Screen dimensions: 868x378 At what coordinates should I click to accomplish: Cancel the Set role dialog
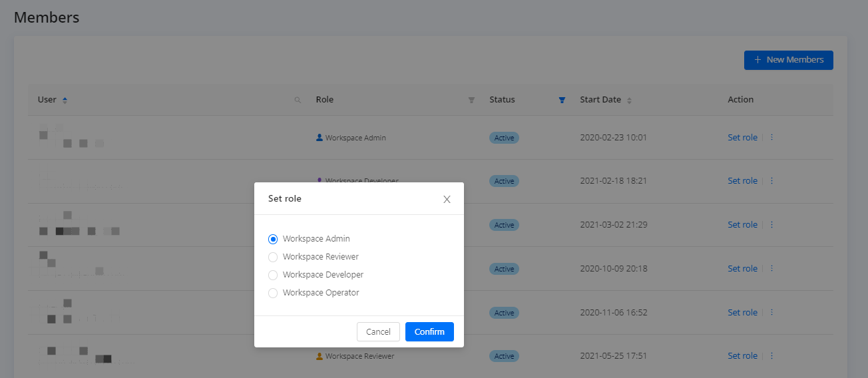pos(378,331)
